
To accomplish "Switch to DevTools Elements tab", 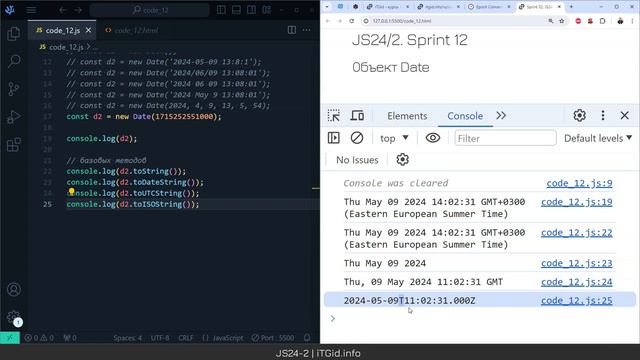I will (x=407, y=116).
